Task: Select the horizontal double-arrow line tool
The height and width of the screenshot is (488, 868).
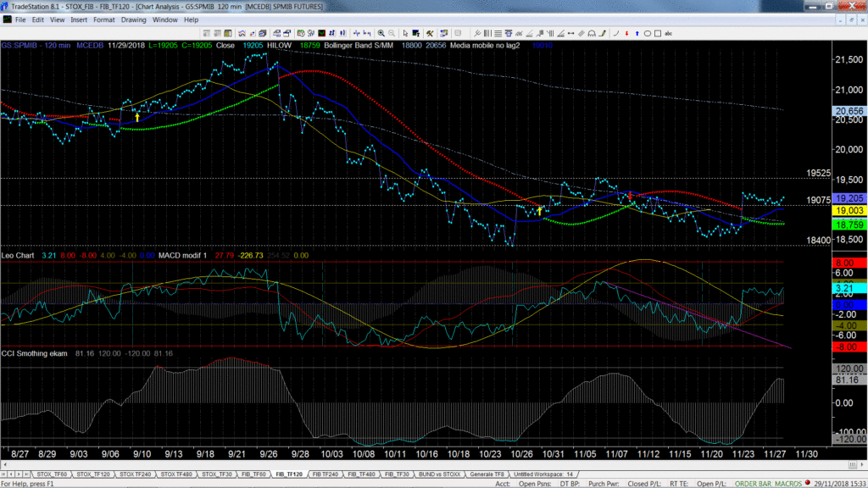Action: 570,33
